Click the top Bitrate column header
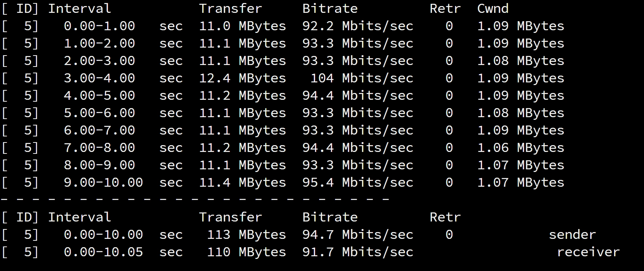The width and height of the screenshot is (644, 271). pyautogui.click(x=330, y=8)
